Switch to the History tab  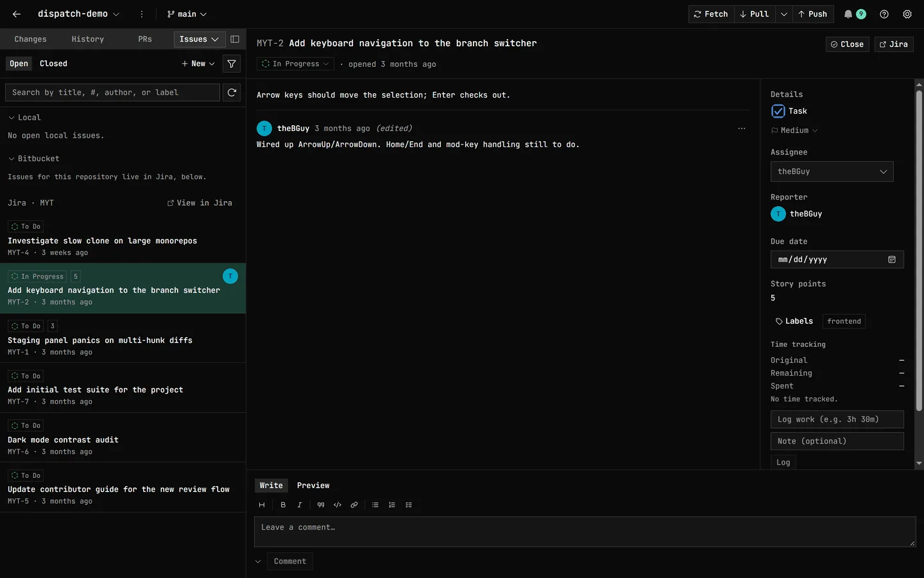point(88,39)
